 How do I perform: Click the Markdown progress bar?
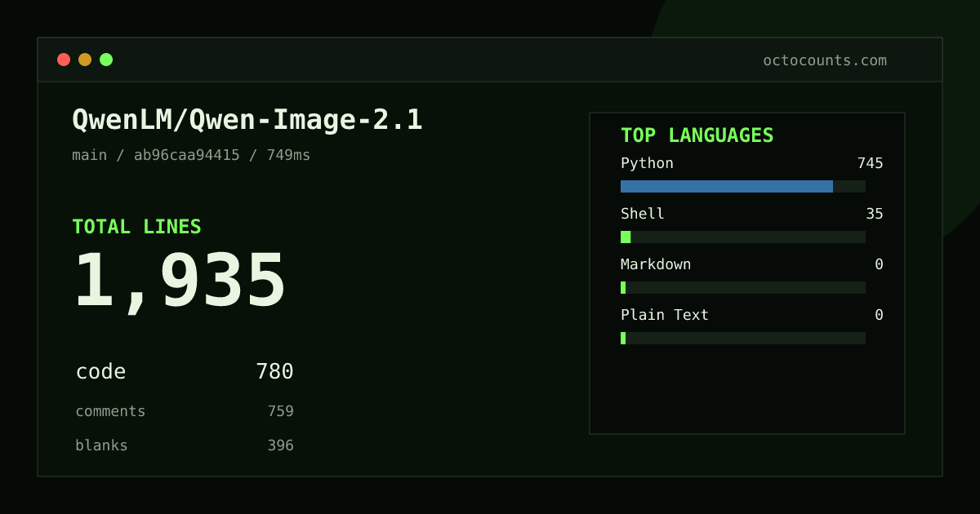[x=743, y=287]
